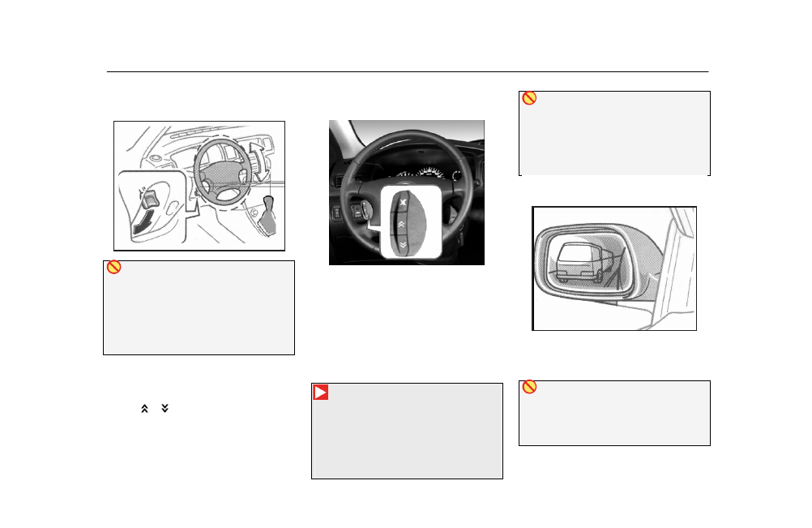Click the red play-arrow note icon
The image size is (812, 528).
(321, 393)
